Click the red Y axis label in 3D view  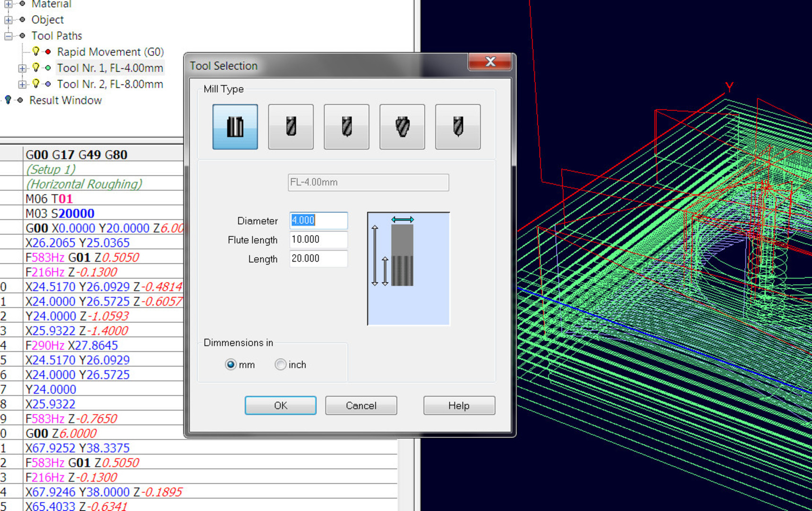coord(729,87)
